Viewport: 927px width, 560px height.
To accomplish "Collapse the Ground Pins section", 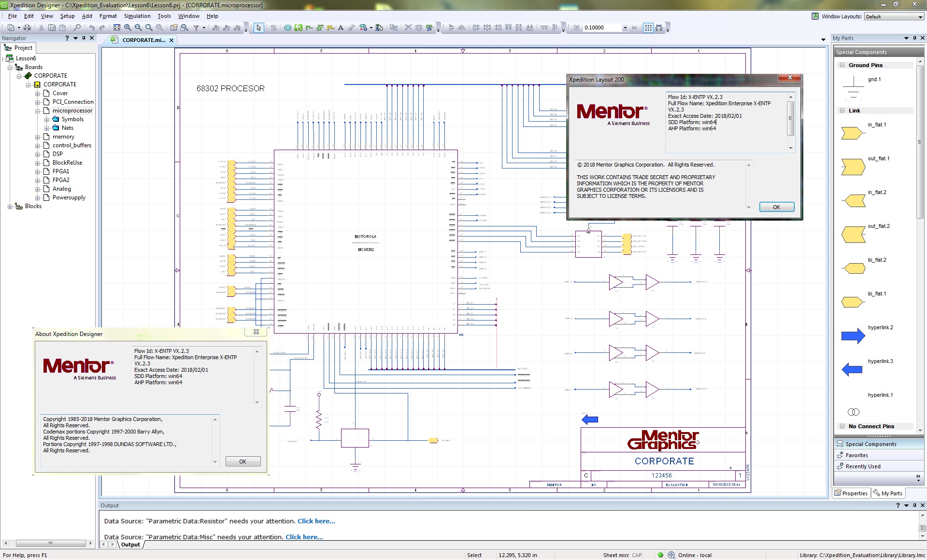I will 842,65.
